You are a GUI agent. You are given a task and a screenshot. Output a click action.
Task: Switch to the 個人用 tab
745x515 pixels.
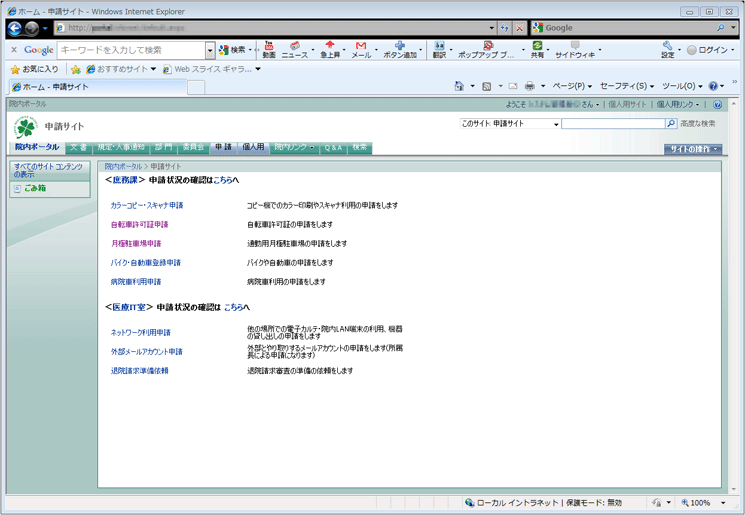253,147
